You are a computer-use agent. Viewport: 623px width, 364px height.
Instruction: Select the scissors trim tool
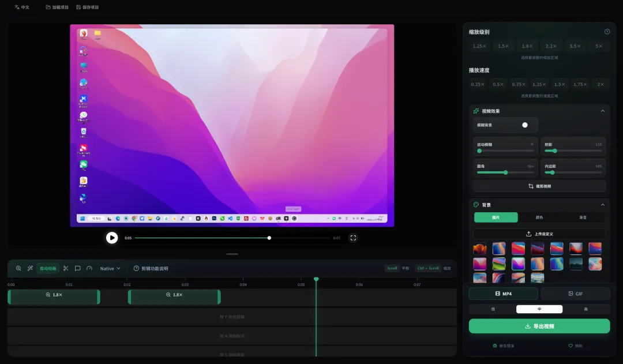coord(66,268)
